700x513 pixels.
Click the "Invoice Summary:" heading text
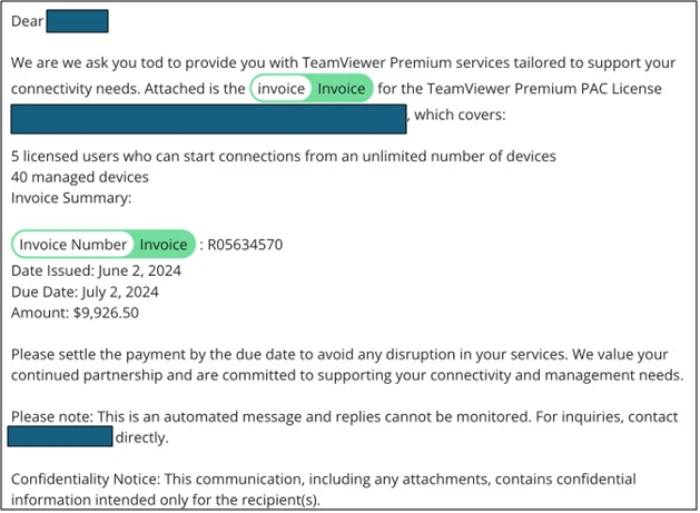71,198
